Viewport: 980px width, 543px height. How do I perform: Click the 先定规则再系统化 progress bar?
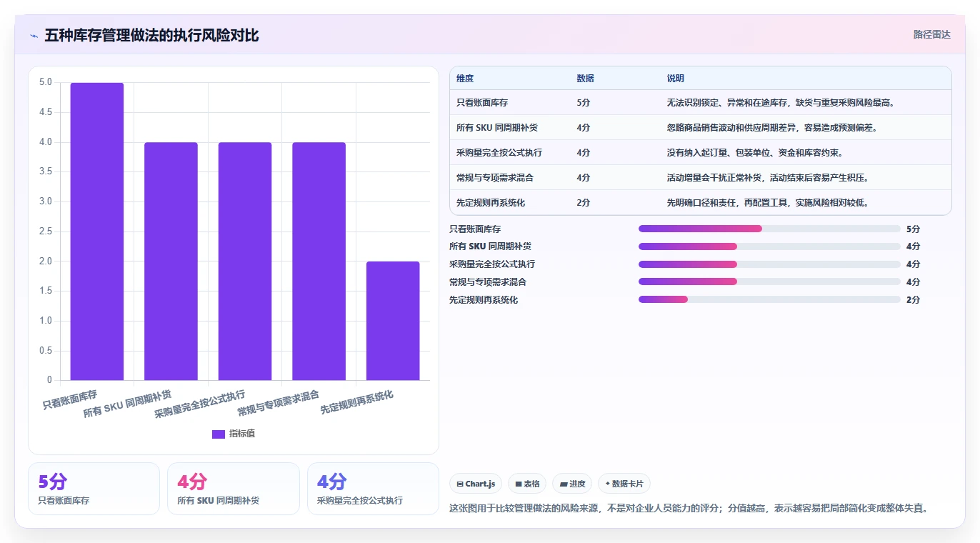pos(769,300)
